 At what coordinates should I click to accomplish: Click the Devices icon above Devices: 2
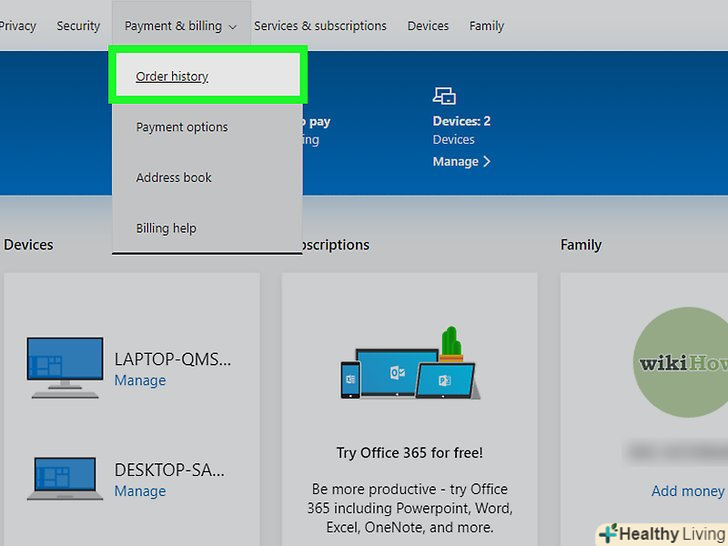444,96
